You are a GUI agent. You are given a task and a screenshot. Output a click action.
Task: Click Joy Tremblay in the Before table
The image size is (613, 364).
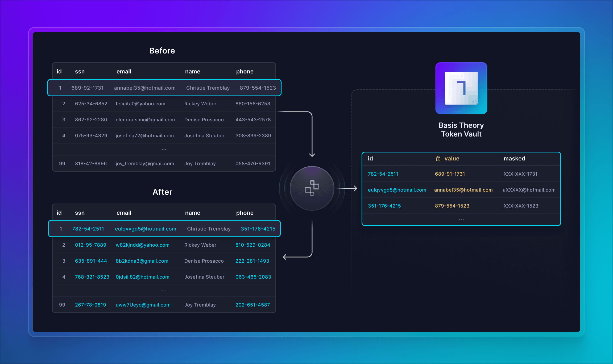(x=200, y=164)
